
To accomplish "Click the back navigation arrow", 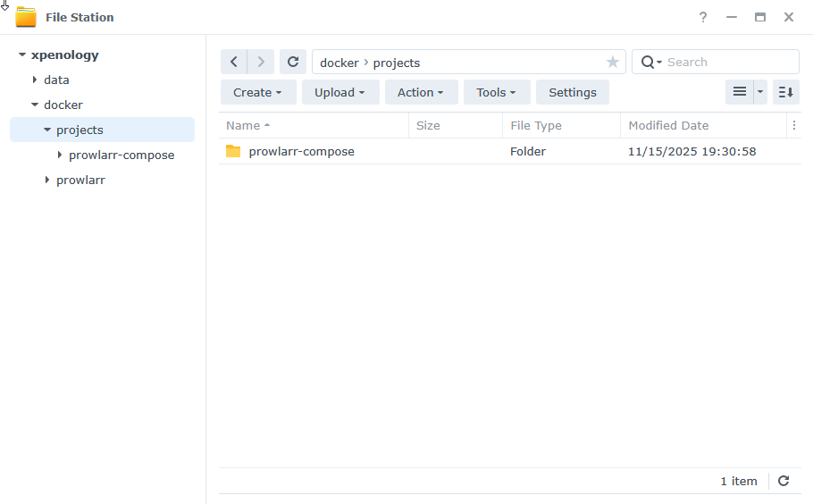I will (x=234, y=62).
